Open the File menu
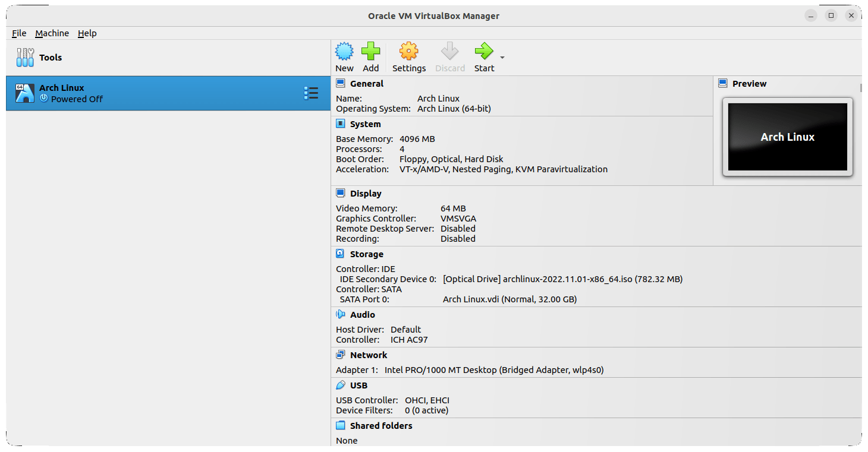 [18, 33]
